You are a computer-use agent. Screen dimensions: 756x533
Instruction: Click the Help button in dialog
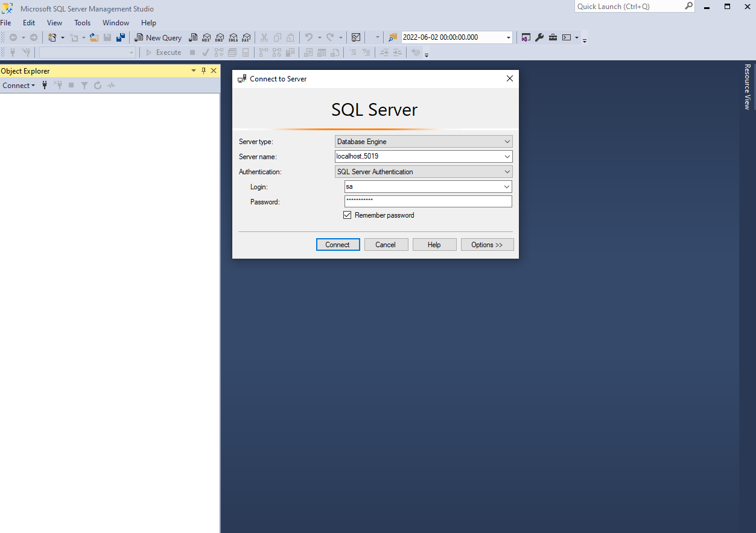pyautogui.click(x=434, y=245)
